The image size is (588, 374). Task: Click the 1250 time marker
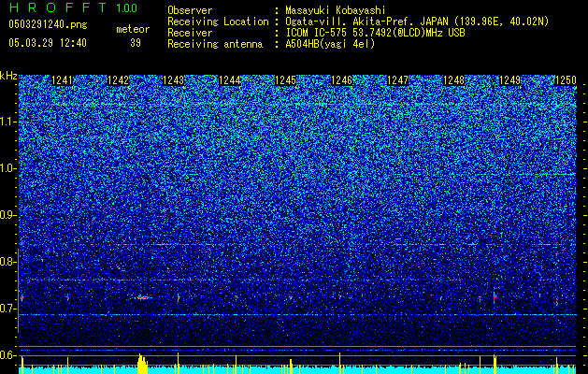point(566,80)
